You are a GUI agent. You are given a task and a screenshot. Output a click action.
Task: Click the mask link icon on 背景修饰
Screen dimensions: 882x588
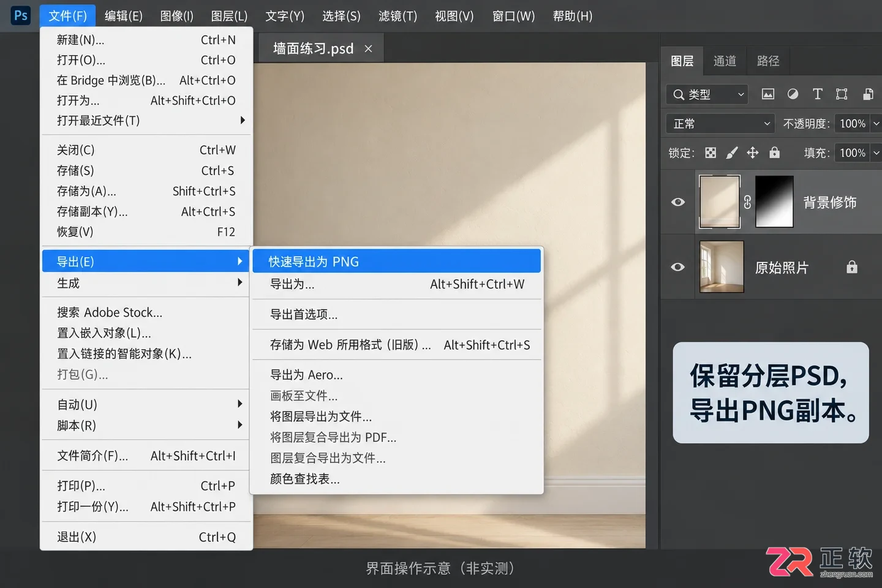747,202
